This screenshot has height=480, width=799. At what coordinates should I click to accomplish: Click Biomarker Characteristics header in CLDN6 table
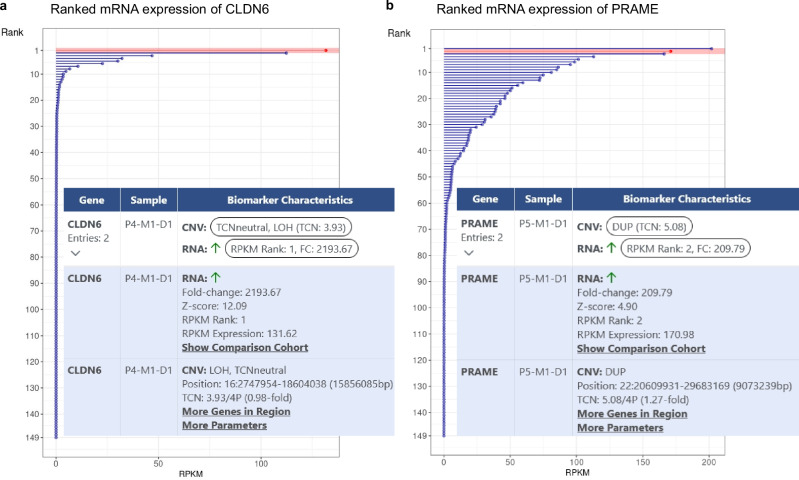point(289,200)
